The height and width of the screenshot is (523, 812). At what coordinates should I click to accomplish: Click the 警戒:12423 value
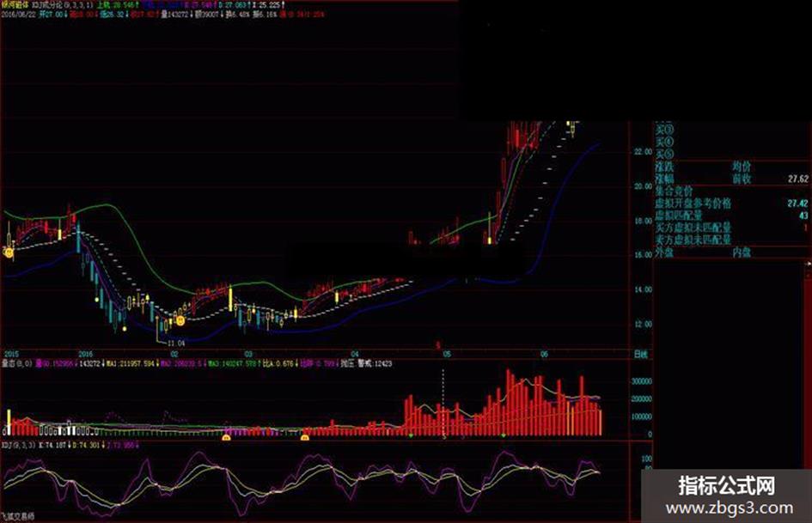375,364
